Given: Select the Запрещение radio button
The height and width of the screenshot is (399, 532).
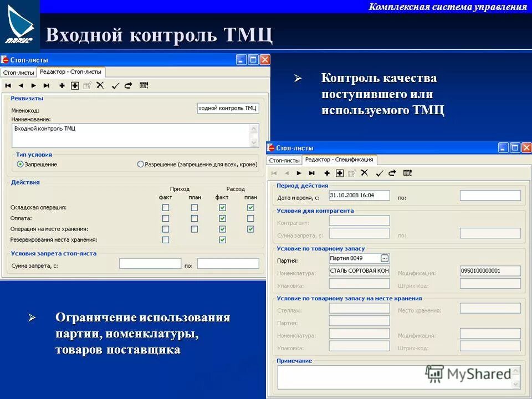Looking at the screenshot, I should [19, 163].
